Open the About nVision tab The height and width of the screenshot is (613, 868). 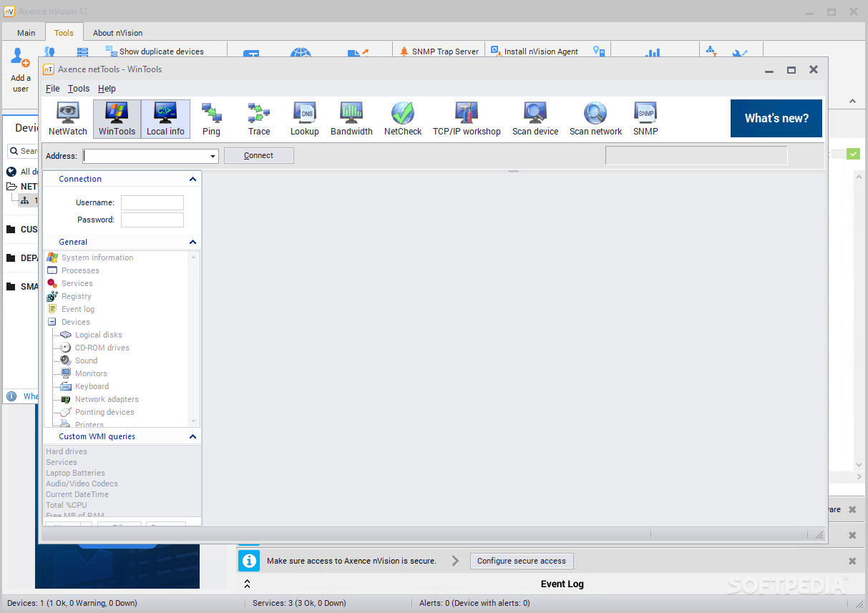pos(117,33)
